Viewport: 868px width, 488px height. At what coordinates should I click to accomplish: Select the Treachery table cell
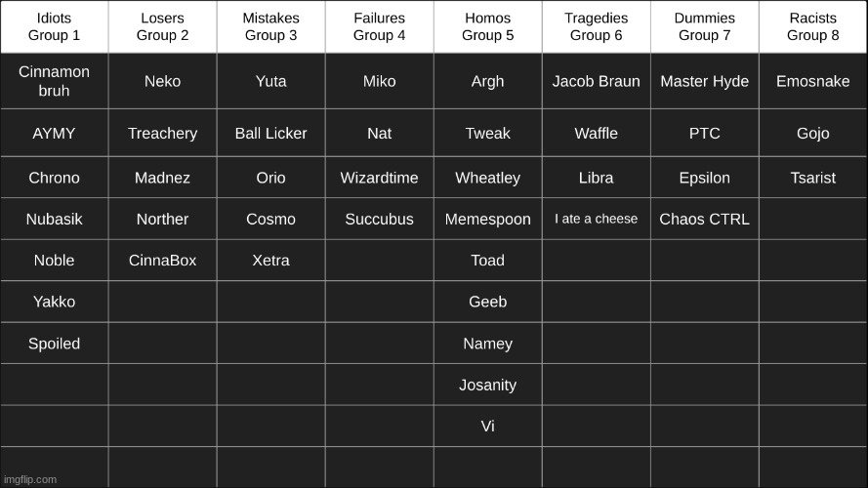coord(163,134)
